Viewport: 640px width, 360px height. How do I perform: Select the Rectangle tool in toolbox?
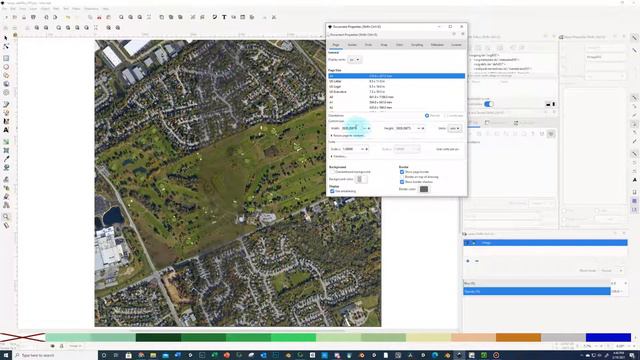click(6, 58)
